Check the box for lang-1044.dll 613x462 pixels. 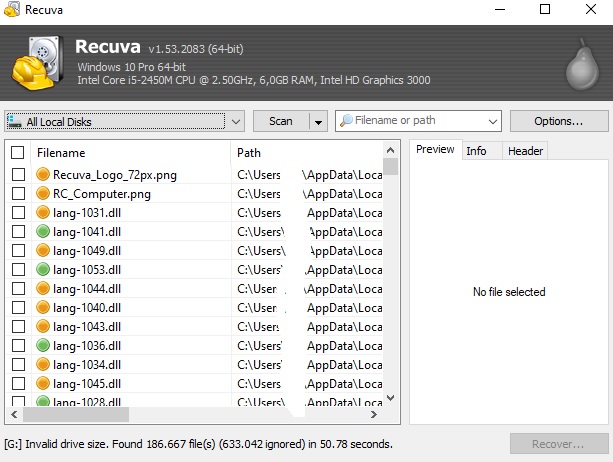[x=18, y=288]
